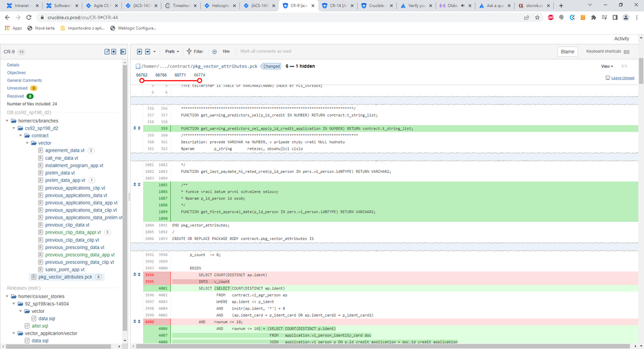Image resolution: width=644 pixels, height=349 pixels.
Task: Click the link icon next to View
Action: (624, 66)
